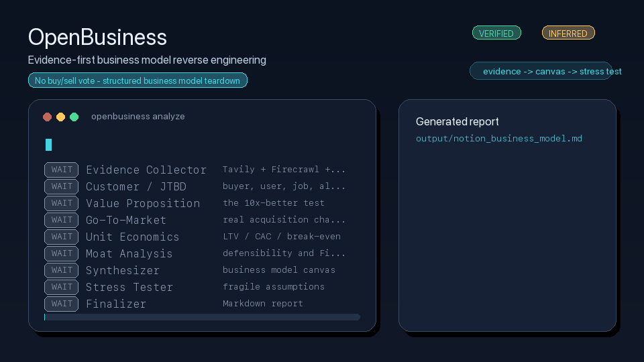The height and width of the screenshot is (362, 644).
Task: Click the WAIT badge for Unit Economics
Action: coord(62,237)
